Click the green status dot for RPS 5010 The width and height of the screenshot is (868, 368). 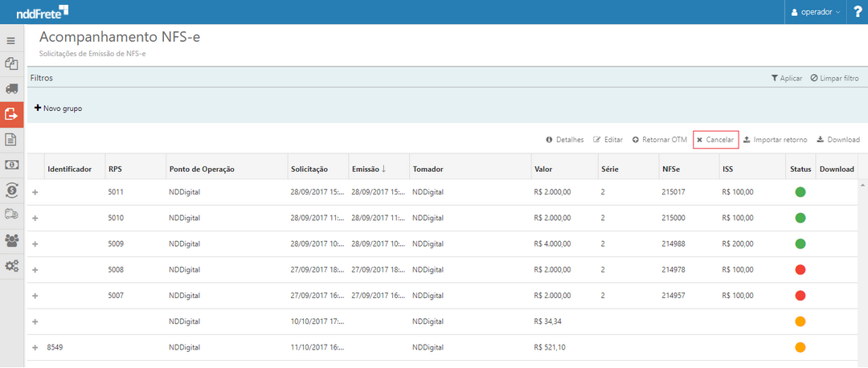(800, 218)
